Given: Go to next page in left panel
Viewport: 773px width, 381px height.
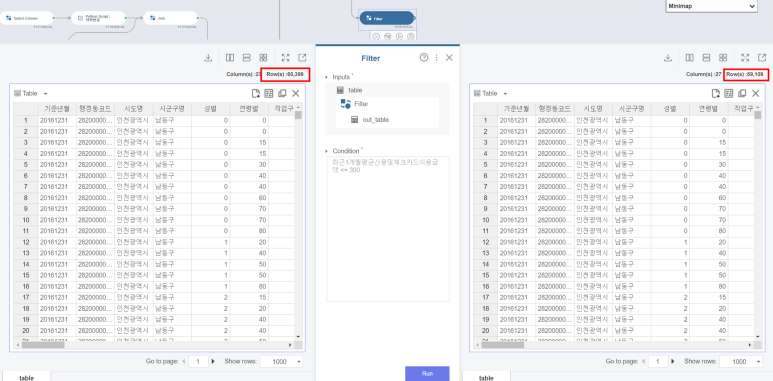Looking at the screenshot, I should pyautogui.click(x=213, y=361).
